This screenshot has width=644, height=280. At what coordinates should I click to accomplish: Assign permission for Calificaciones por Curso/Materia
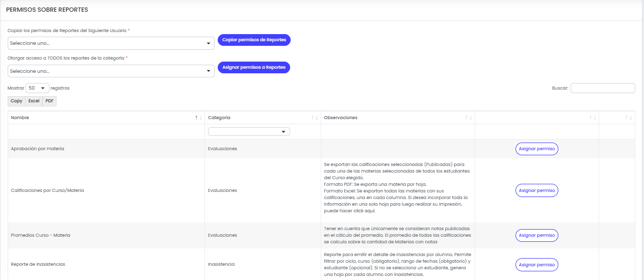(537, 190)
